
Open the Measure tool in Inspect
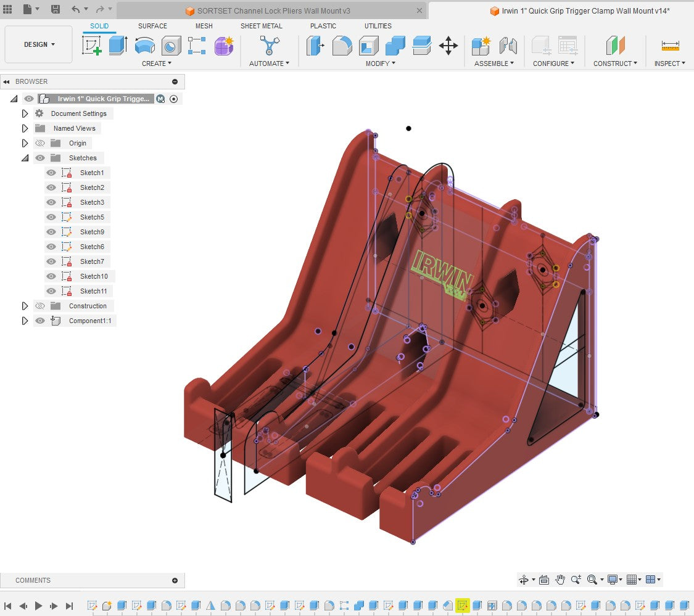coord(669,46)
